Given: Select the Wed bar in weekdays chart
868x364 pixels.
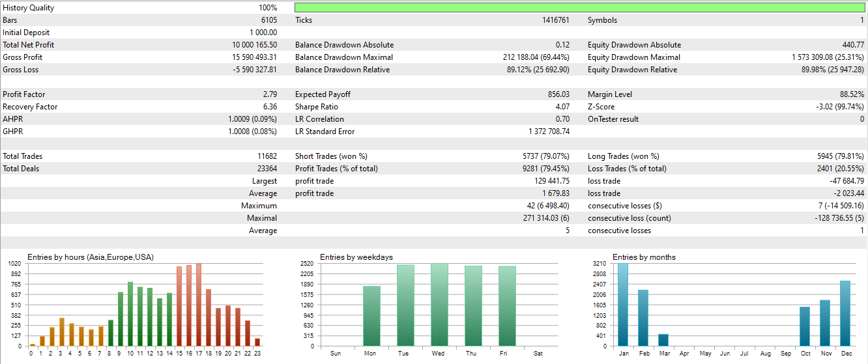Looking at the screenshot, I should click(x=439, y=305).
